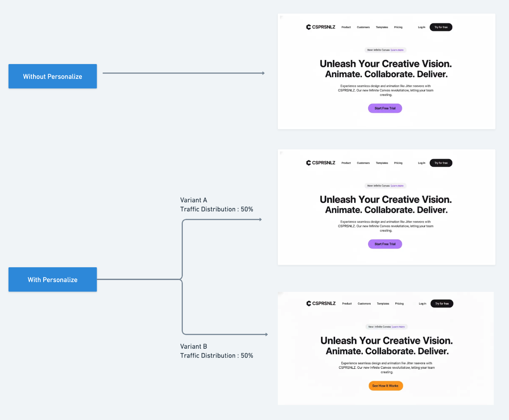The image size is (509, 420).
Task: Open "Log in" in the Variant A preview
Action: point(421,163)
